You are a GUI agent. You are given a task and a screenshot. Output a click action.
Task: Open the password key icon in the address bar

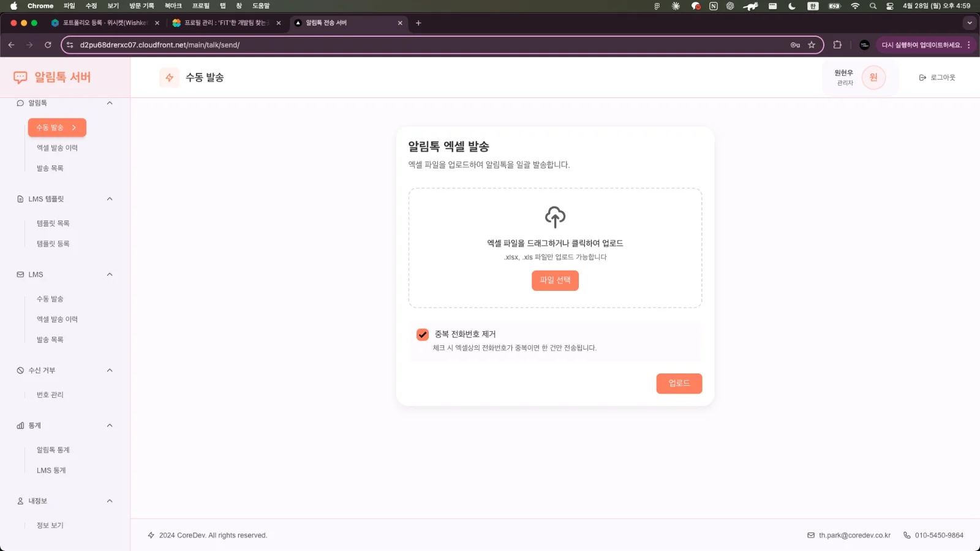pos(795,45)
